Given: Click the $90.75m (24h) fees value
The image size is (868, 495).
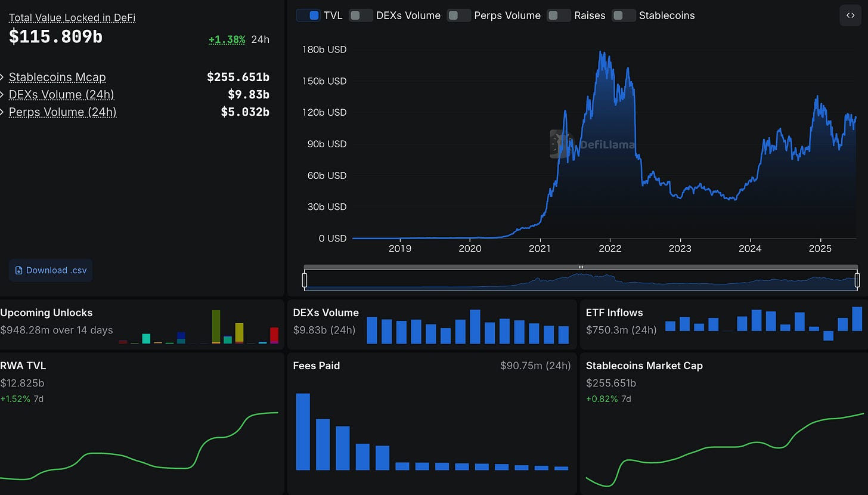Looking at the screenshot, I should (x=535, y=366).
